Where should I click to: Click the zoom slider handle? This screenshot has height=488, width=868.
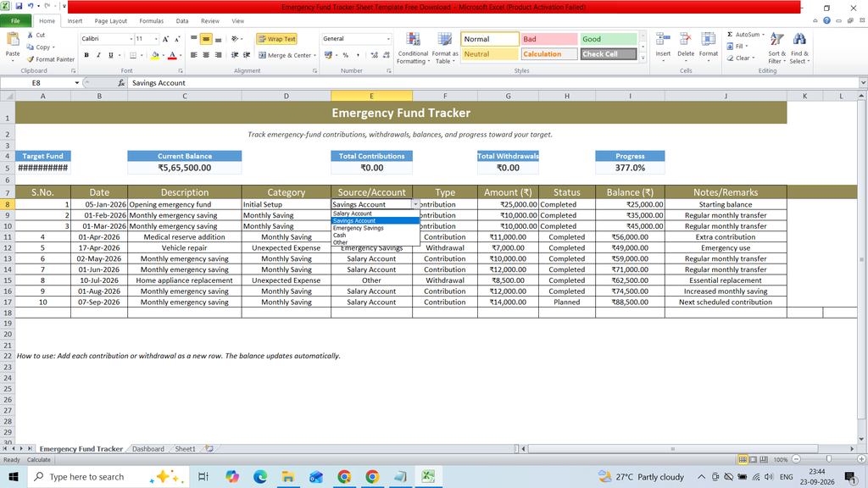[x=829, y=459]
